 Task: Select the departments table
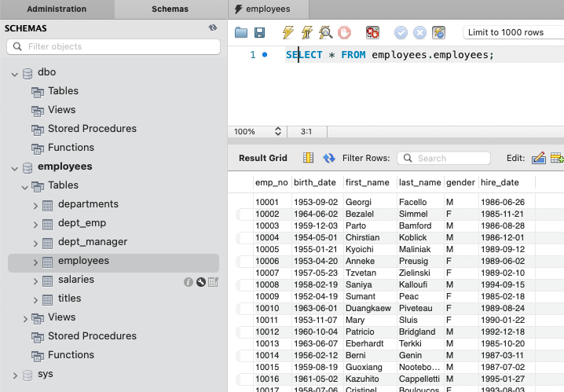tap(88, 204)
